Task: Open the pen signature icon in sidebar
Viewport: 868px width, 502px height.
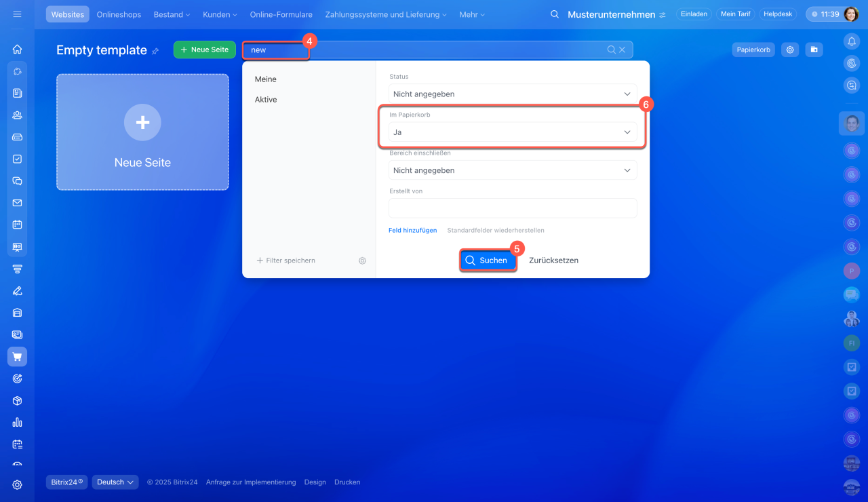Action: coord(17,291)
